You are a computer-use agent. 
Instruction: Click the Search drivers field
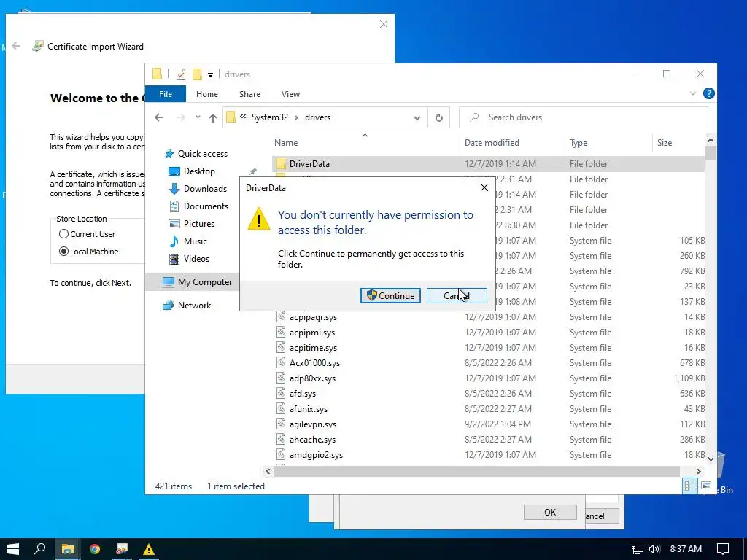[583, 117]
